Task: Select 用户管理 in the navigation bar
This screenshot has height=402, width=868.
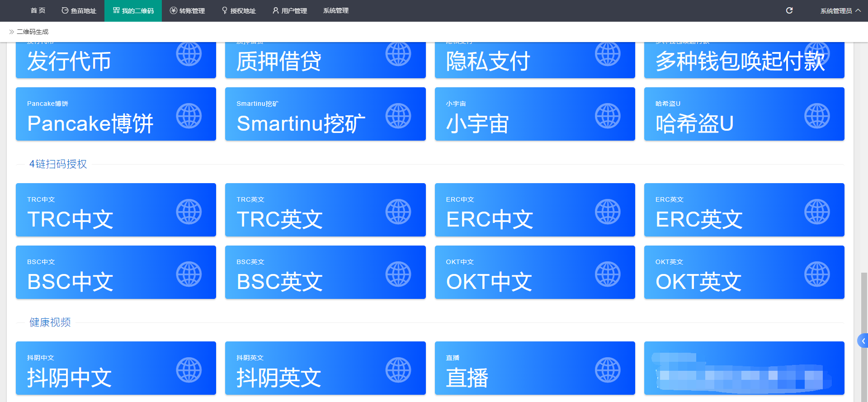Action: [x=290, y=11]
